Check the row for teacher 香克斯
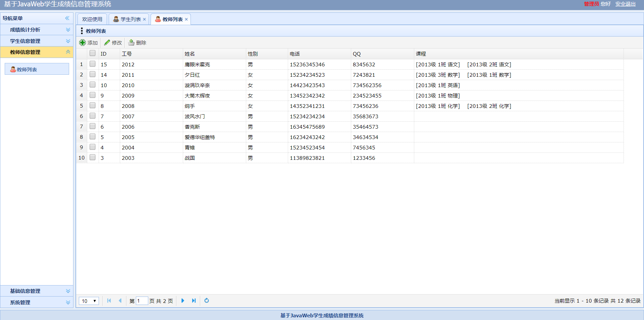644x320 pixels. pos(93,126)
